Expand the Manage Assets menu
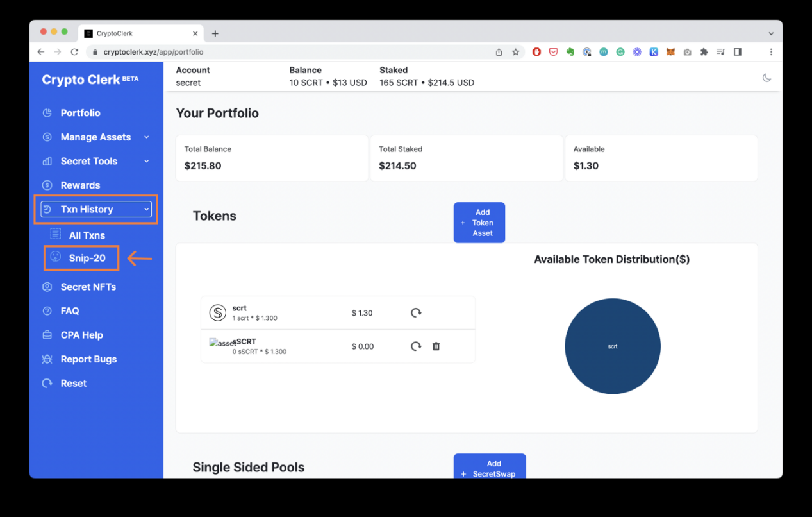 click(x=95, y=137)
